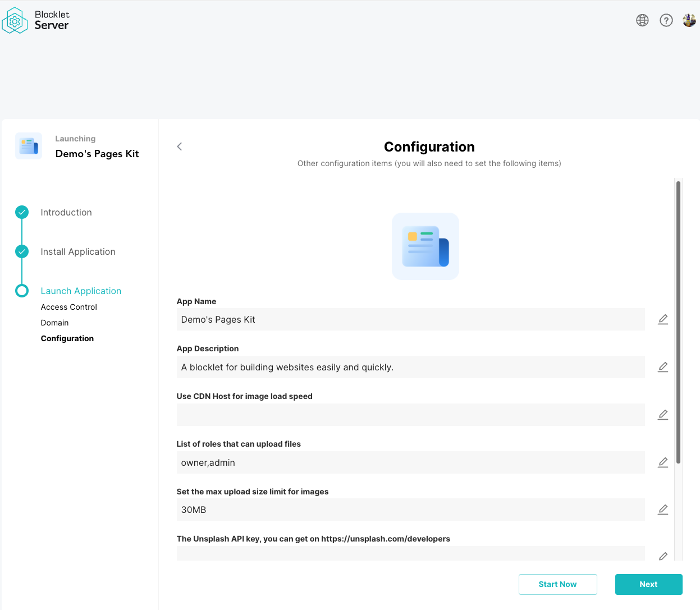The height and width of the screenshot is (610, 700).
Task: Click edit icon for upload roles list
Action: pyautogui.click(x=662, y=462)
